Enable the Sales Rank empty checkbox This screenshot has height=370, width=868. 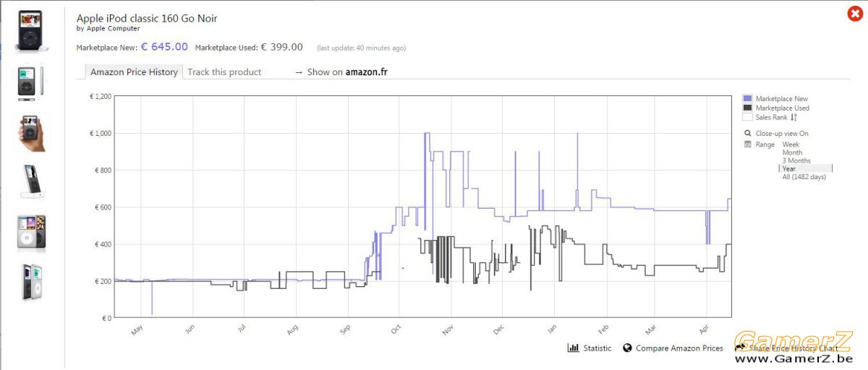pos(747,117)
